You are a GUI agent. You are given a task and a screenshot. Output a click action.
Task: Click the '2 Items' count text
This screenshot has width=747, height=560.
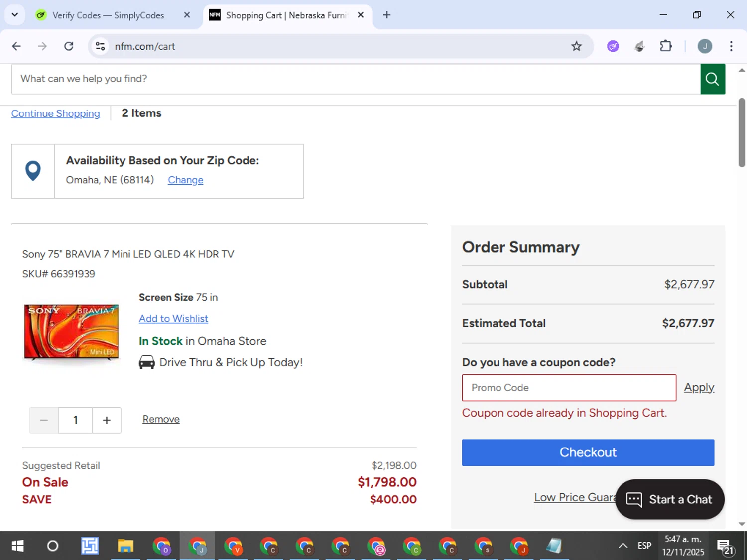[141, 113]
